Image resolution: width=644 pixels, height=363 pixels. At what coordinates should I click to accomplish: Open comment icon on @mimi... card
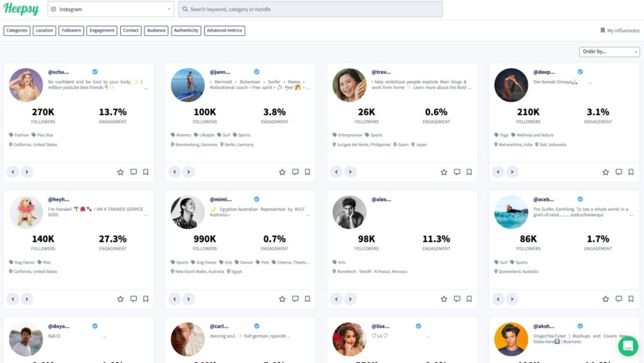[296, 299]
